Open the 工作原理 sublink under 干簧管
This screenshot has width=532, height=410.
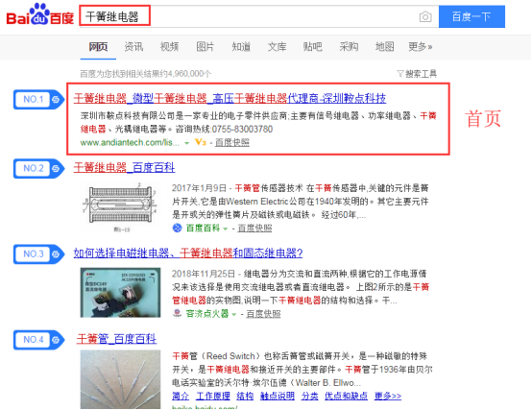click(213, 396)
